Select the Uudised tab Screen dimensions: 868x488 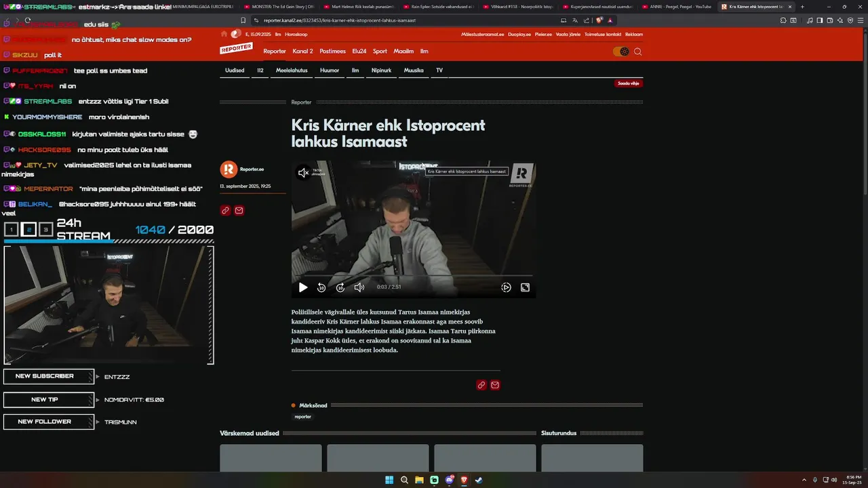tap(235, 70)
